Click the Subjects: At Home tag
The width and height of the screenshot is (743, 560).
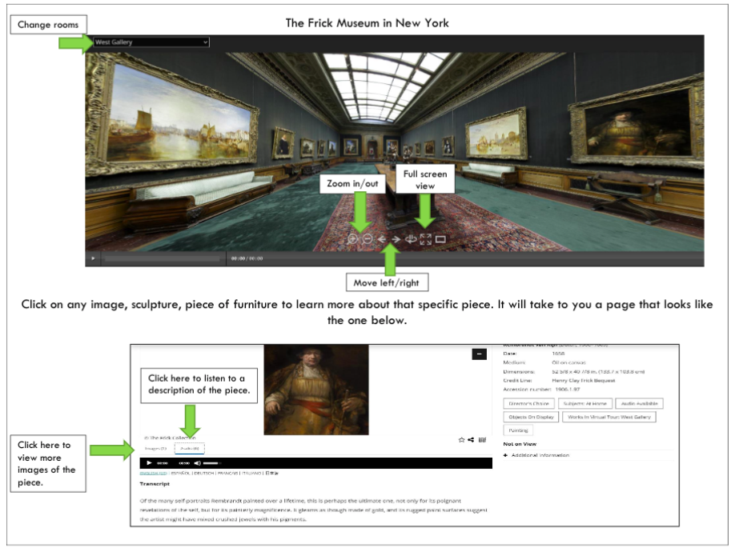[584, 404]
